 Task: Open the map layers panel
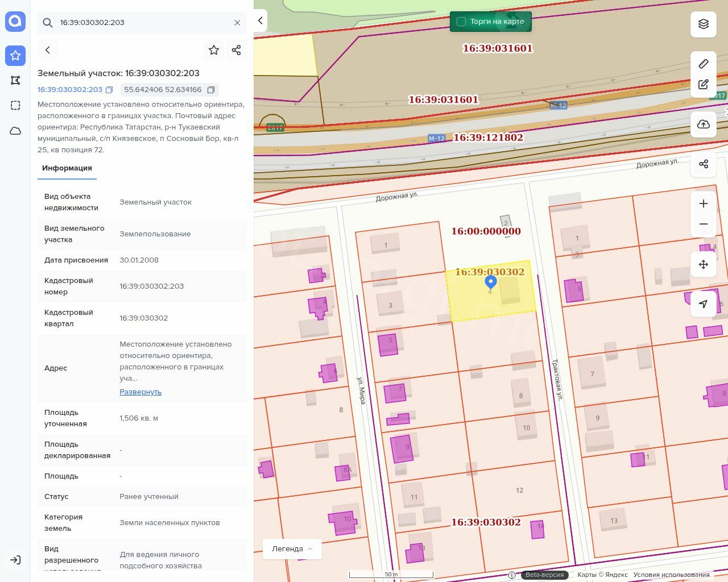click(x=704, y=24)
